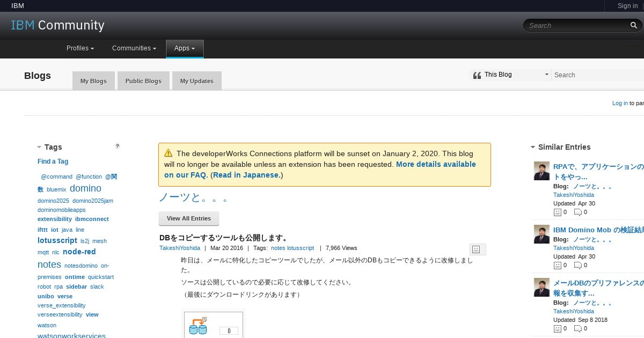644x338 pixels.
Task: Click the IBM Community logo
Action: pos(58,25)
